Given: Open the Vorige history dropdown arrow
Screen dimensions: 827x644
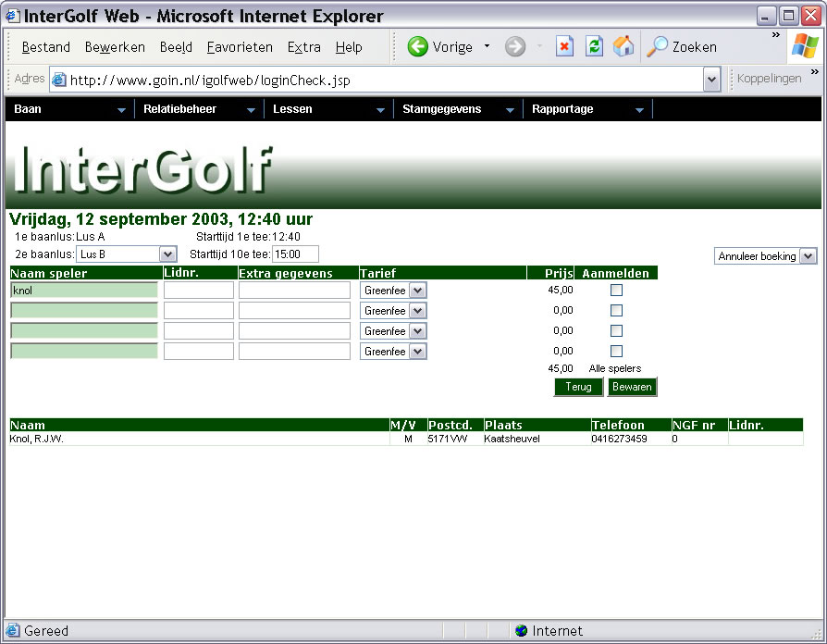Looking at the screenshot, I should [487, 46].
